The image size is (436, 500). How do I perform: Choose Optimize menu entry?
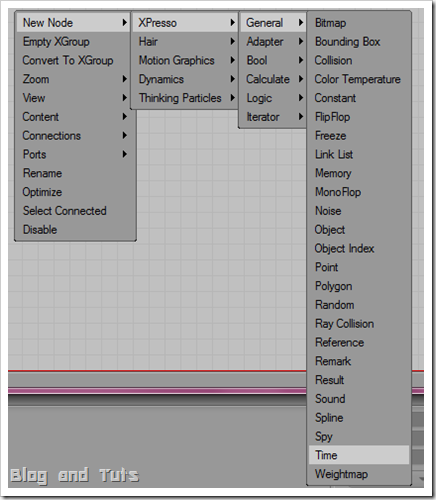point(75,192)
